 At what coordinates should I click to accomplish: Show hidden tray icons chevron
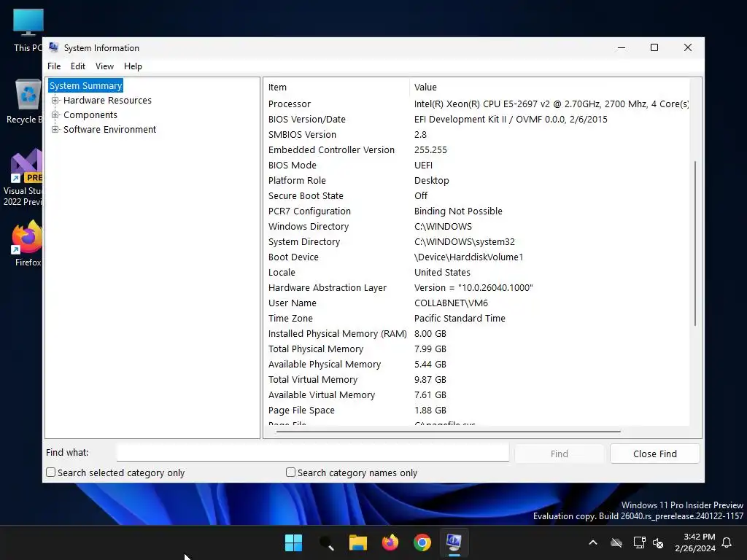593,542
